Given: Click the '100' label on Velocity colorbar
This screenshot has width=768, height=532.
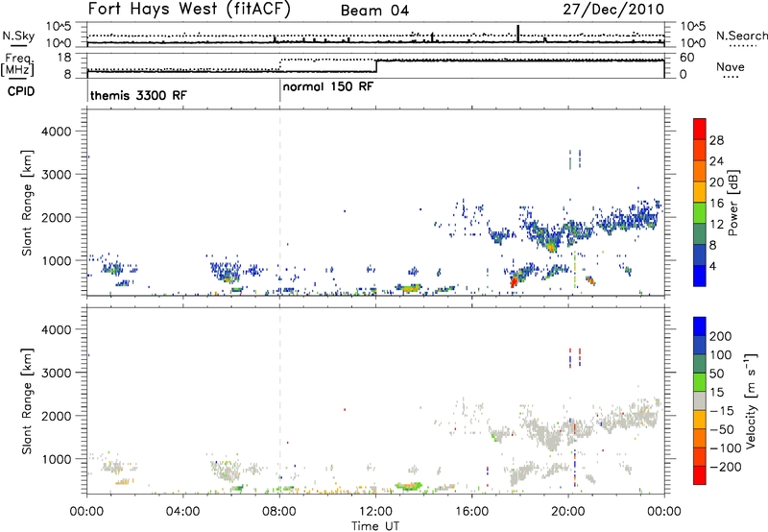Looking at the screenshot, I should [721, 355].
